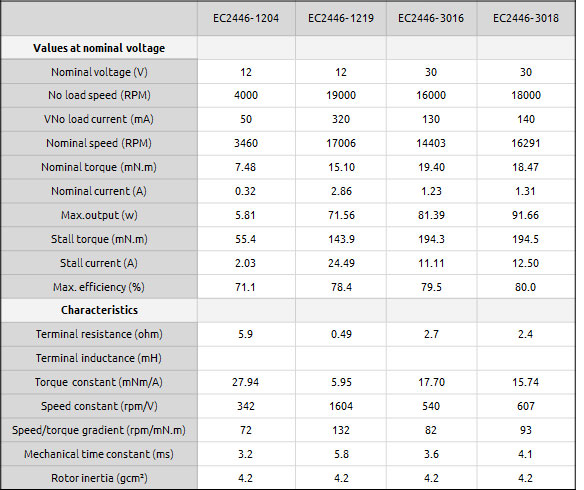The height and width of the screenshot is (490, 584).
Task: Click the empty Terminal inductance cell for EC2446-1204
Action: [x=246, y=358]
